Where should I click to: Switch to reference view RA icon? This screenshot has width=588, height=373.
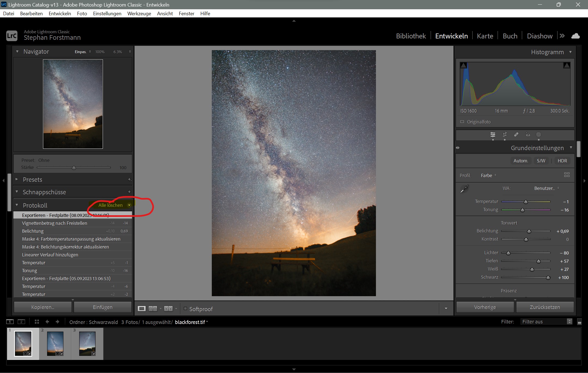pos(153,308)
